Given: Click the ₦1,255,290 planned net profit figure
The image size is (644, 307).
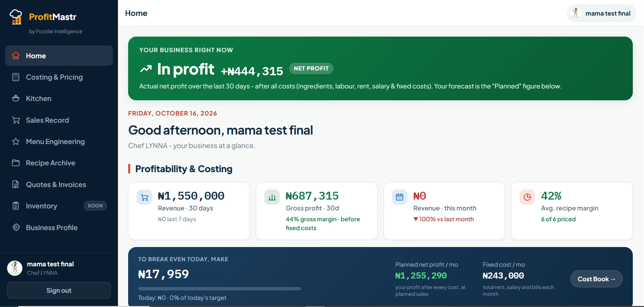Looking at the screenshot, I should point(421,276).
